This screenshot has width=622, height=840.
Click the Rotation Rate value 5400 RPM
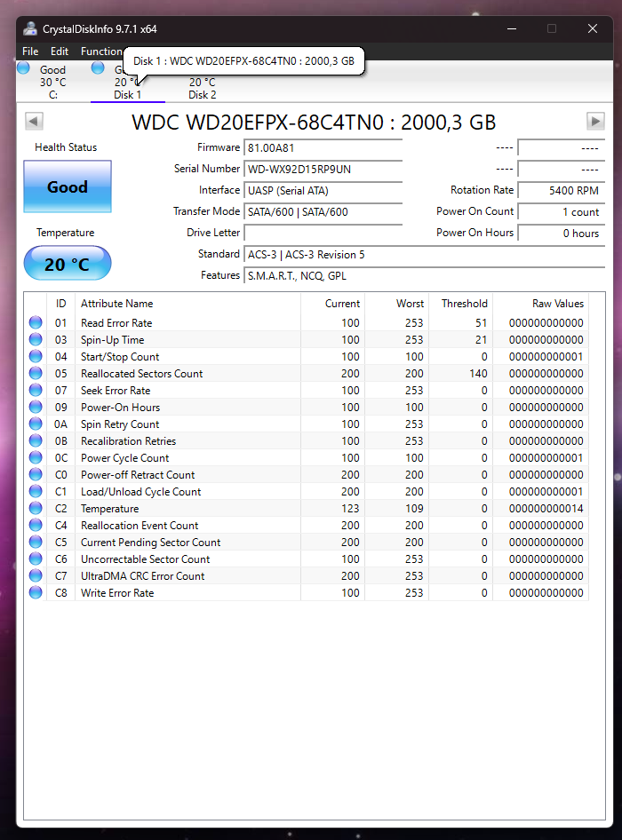561,191
